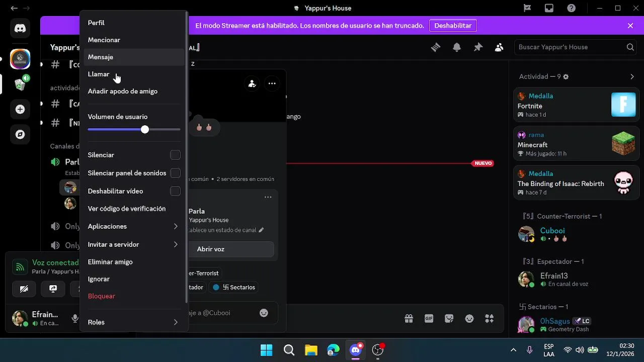Click the activity settings gear icon
This screenshot has width=644, height=362.
[566, 77]
